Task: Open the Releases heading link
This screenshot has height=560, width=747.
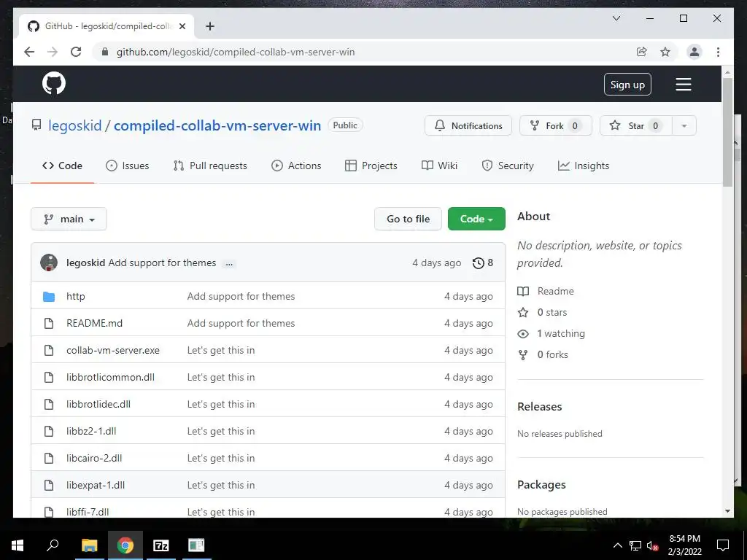Action: (540, 407)
